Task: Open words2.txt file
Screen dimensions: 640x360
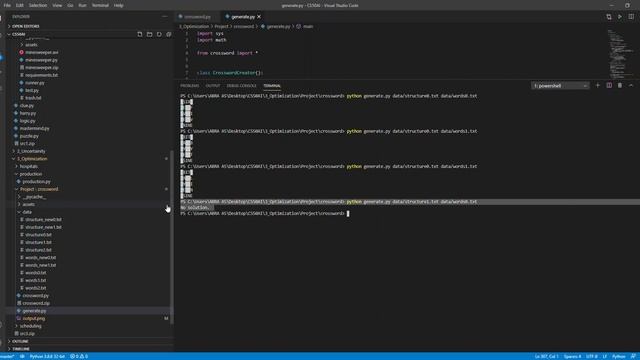Action: point(36,288)
